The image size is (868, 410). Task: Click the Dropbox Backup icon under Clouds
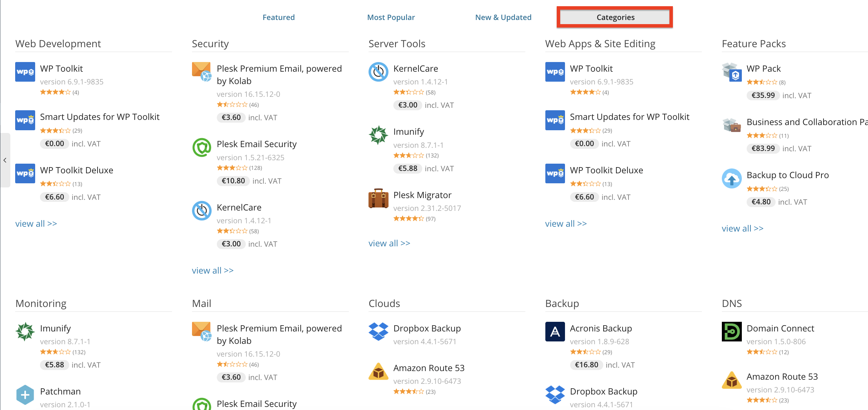point(379,331)
